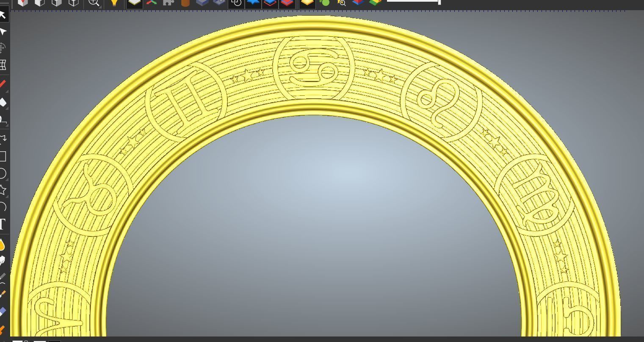Pick the red line drawing tool
This screenshot has width=644, height=342.
coord(3,84)
